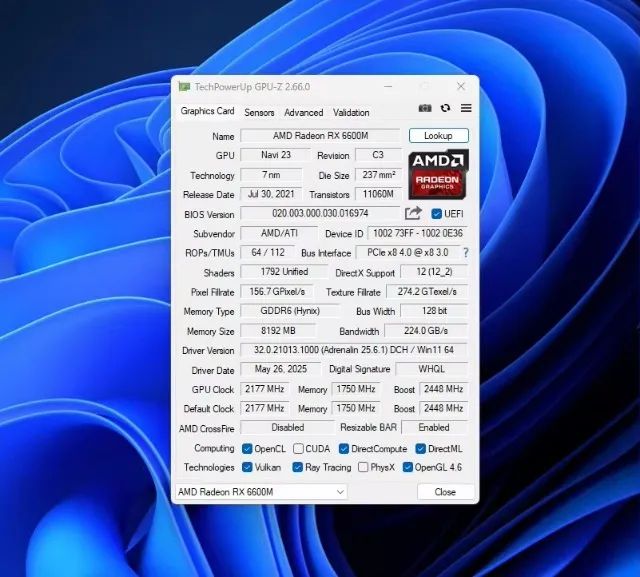Click the BIOS share/export arrow icon
The image size is (640, 577).
413,213
